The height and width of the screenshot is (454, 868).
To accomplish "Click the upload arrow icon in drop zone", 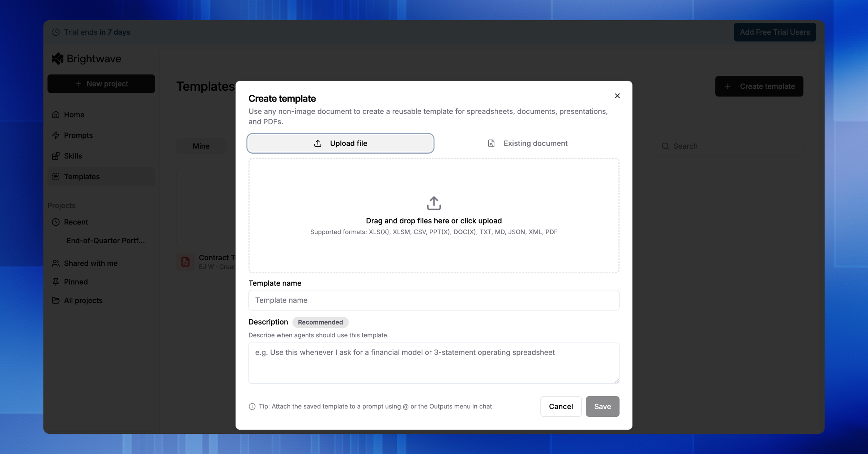I will (434, 203).
